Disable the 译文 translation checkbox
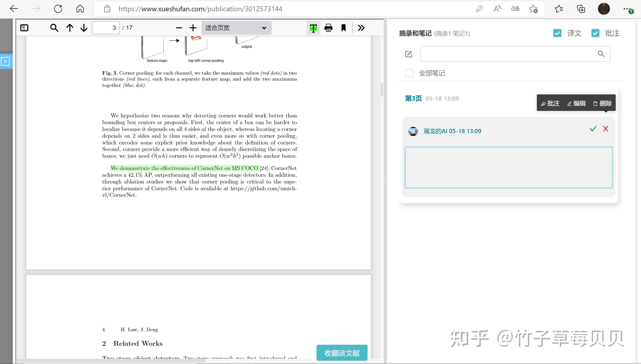641x364 pixels. (x=557, y=33)
